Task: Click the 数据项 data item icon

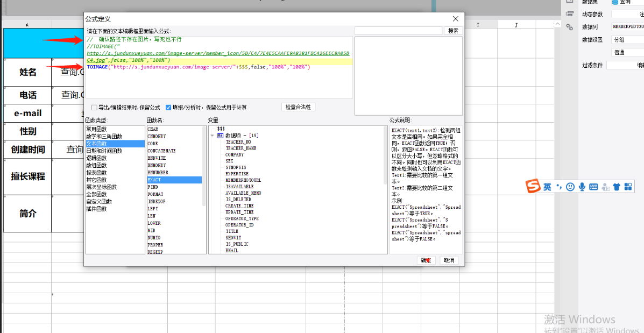Action: 220,135
